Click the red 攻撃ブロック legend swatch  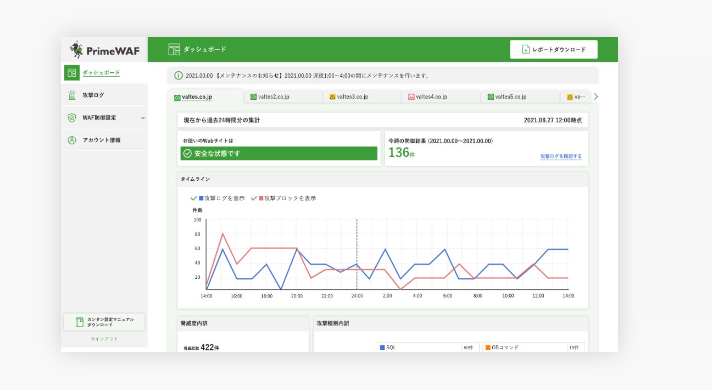[261, 198]
